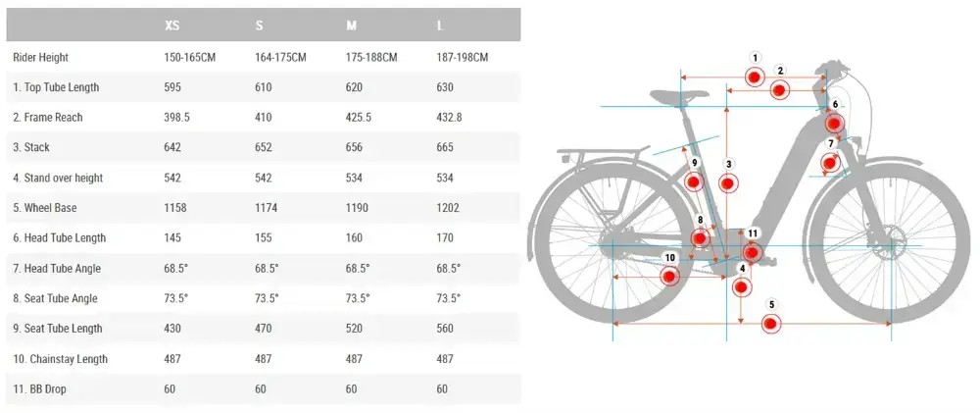Click red hotspot 11 for BB drop
980x413 pixels.
click(x=752, y=251)
